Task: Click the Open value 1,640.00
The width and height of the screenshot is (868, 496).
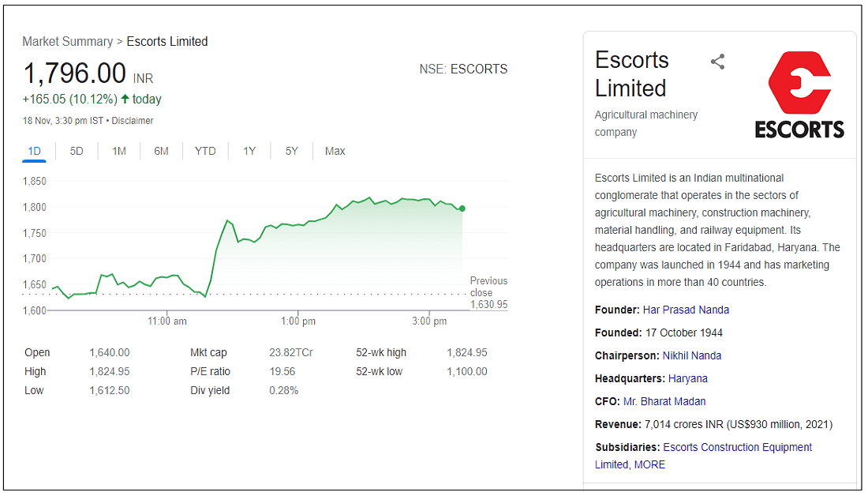Action: pyautogui.click(x=110, y=352)
